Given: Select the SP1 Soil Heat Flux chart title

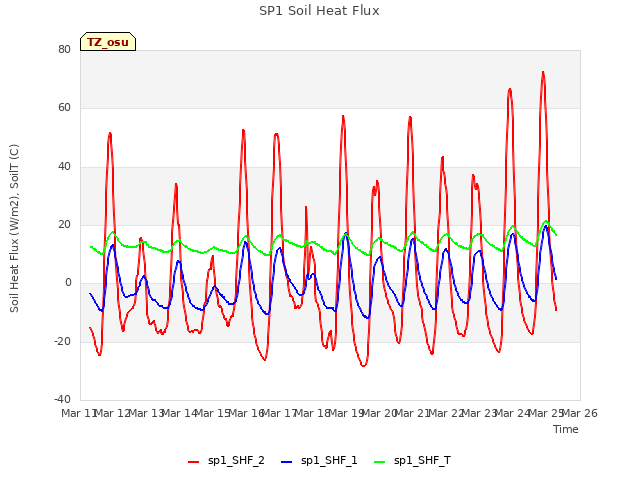Looking at the screenshot, I should [319, 11].
